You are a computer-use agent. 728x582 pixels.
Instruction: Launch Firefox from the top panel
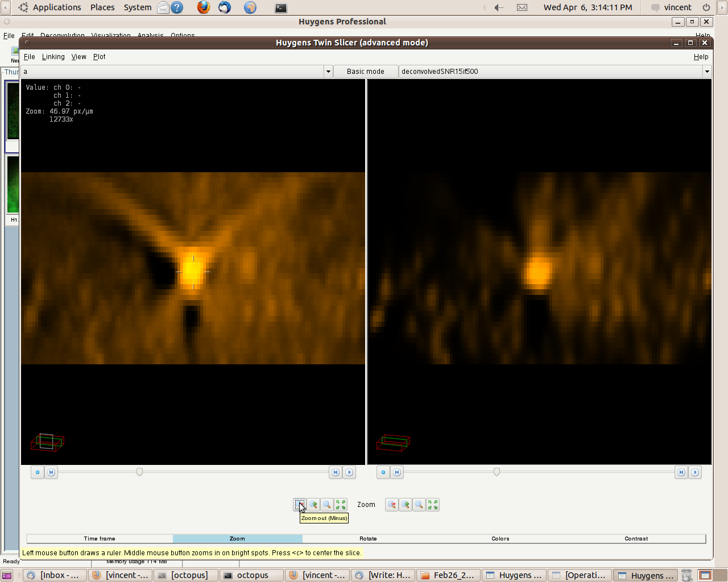(204, 7)
